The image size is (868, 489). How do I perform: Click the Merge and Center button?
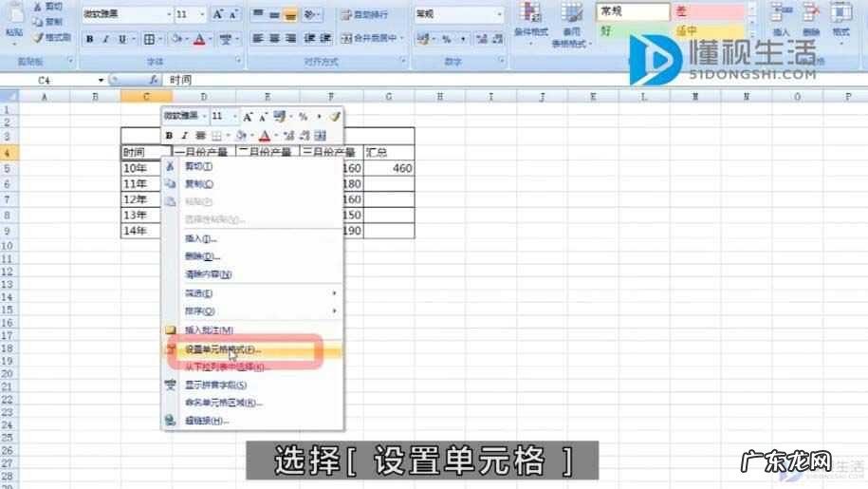pos(369,38)
